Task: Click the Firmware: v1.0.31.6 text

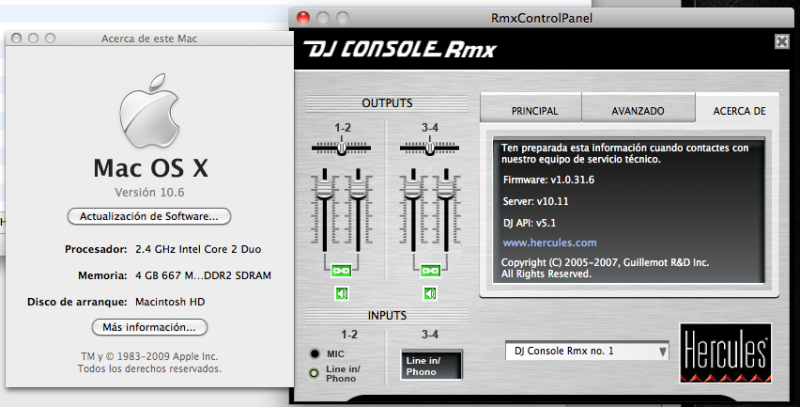Action: 548,180
